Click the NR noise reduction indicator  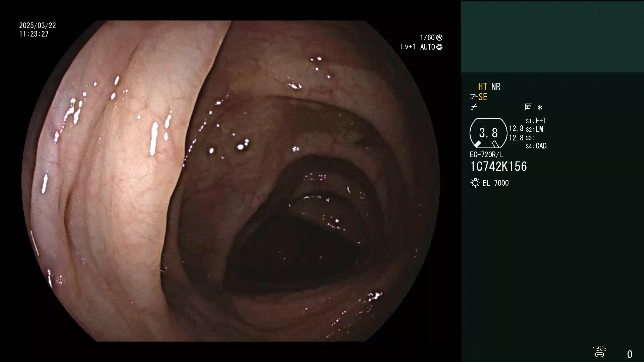pyautogui.click(x=496, y=86)
